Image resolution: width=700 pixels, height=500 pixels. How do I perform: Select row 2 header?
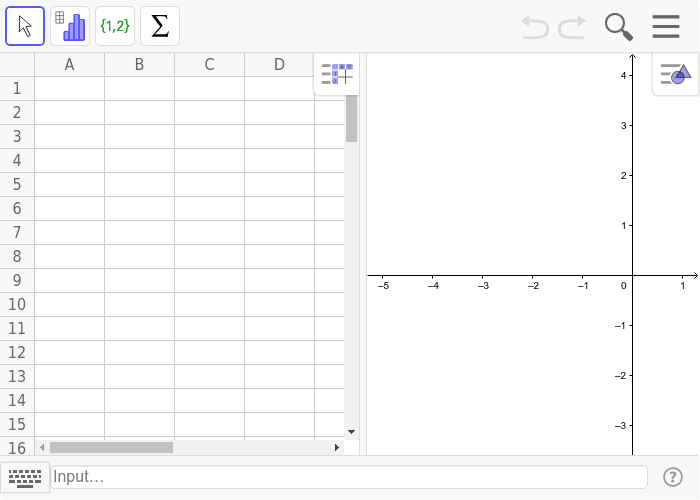[x=17, y=112]
